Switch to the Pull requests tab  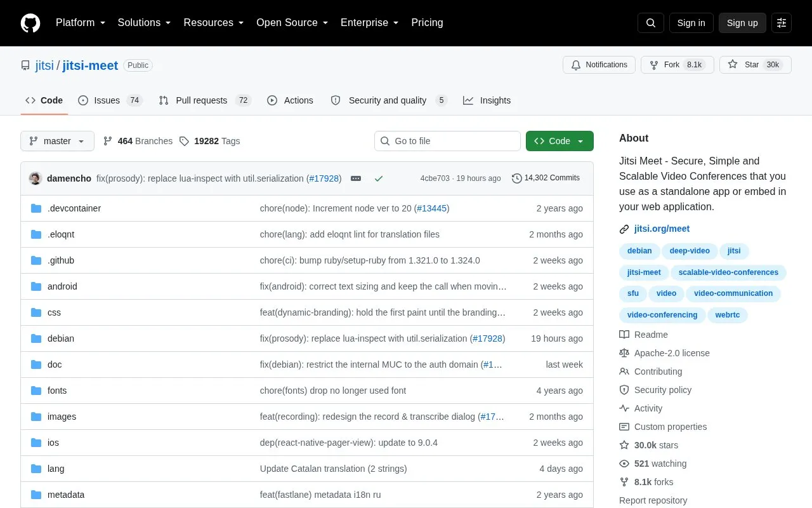pos(205,100)
